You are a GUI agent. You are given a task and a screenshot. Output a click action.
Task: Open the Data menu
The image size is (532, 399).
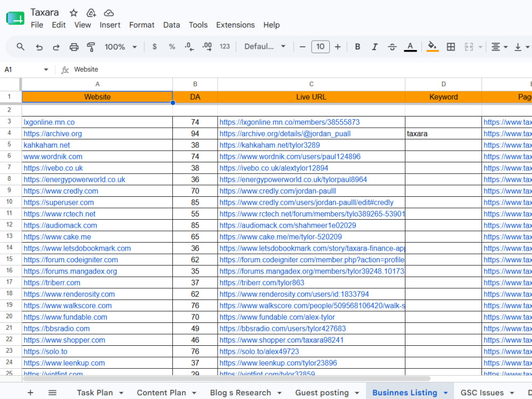(x=171, y=25)
